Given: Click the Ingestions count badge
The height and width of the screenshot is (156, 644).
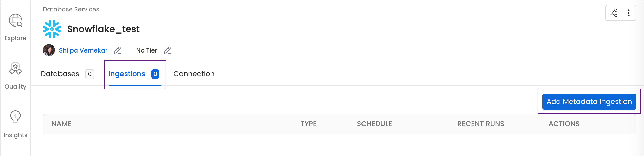Looking at the screenshot, I should [155, 74].
